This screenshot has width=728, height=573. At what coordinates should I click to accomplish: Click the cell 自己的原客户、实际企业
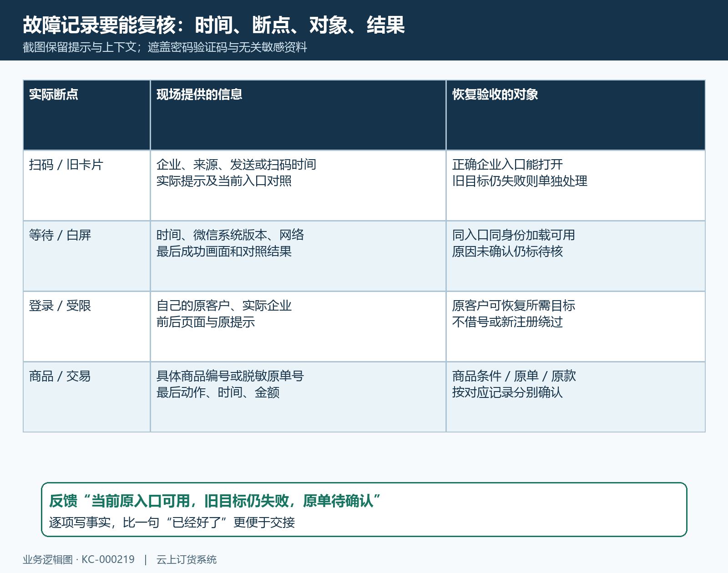pyautogui.click(x=298, y=327)
